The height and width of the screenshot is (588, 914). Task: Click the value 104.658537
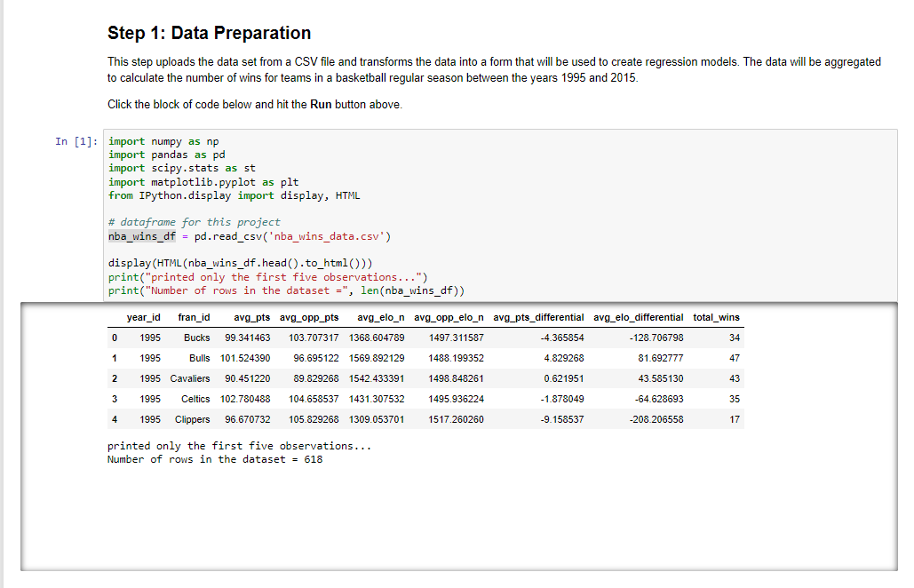[314, 399]
